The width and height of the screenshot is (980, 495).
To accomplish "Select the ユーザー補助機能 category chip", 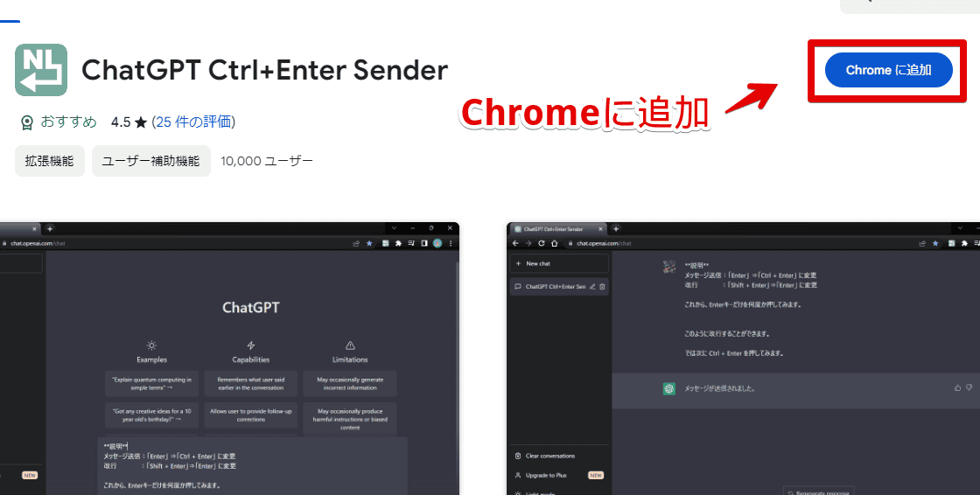I will [151, 161].
